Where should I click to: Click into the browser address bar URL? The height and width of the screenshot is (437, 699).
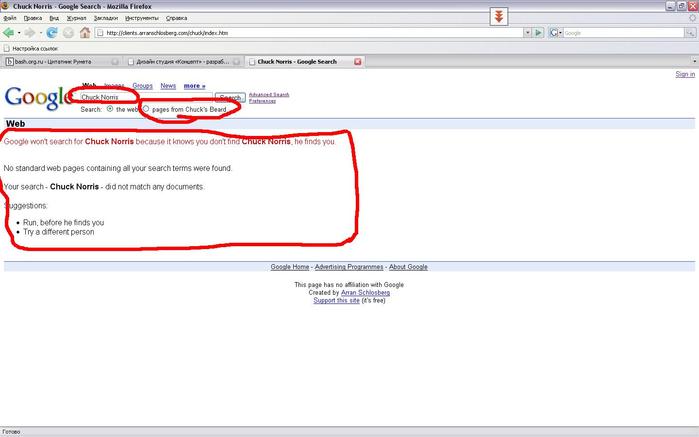coord(308,33)
